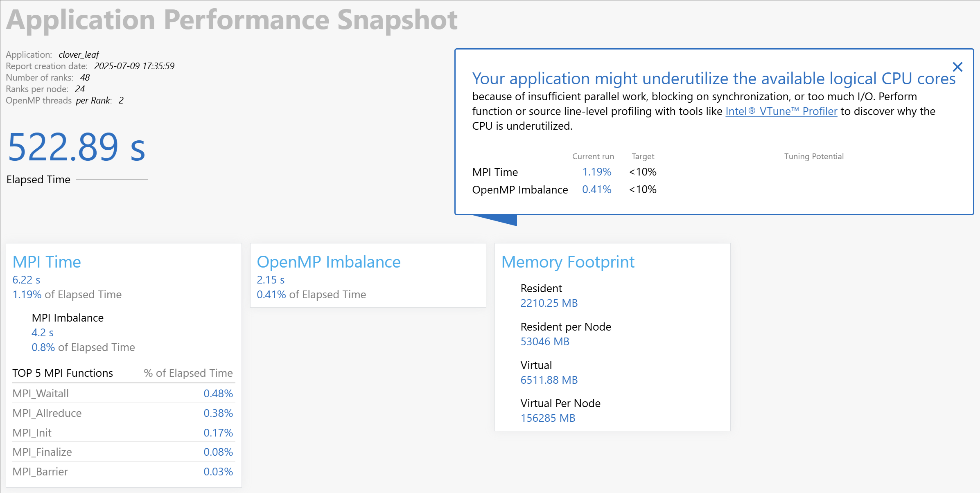Select the OpenMP Imbalance panel heading
Image resolution: width=980 pixels, height=493 pixels.
328,262
